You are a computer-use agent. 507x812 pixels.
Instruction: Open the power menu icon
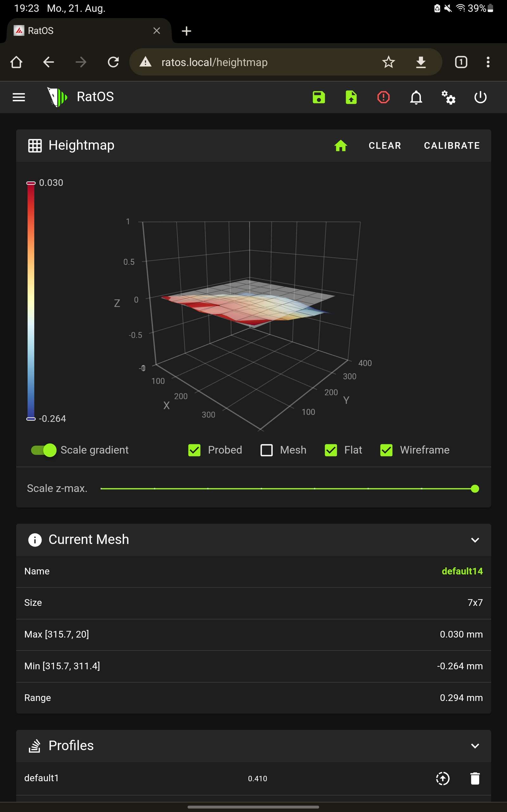(480, 97)
